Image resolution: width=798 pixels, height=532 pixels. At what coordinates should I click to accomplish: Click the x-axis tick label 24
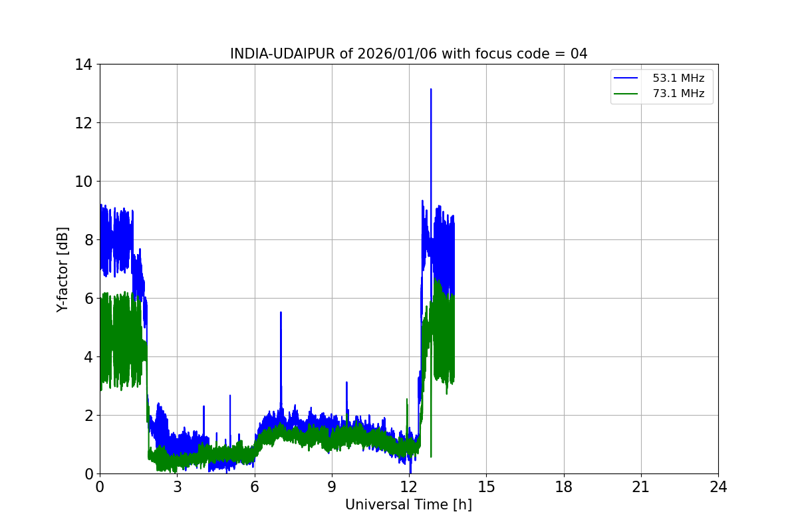[x=718, y=487]
